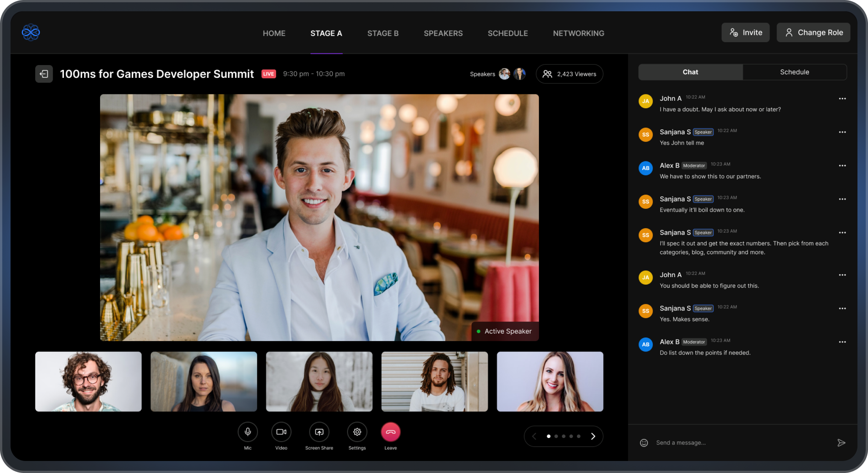
Task: Open options for John A's doubt message
Action: [842, 98]
